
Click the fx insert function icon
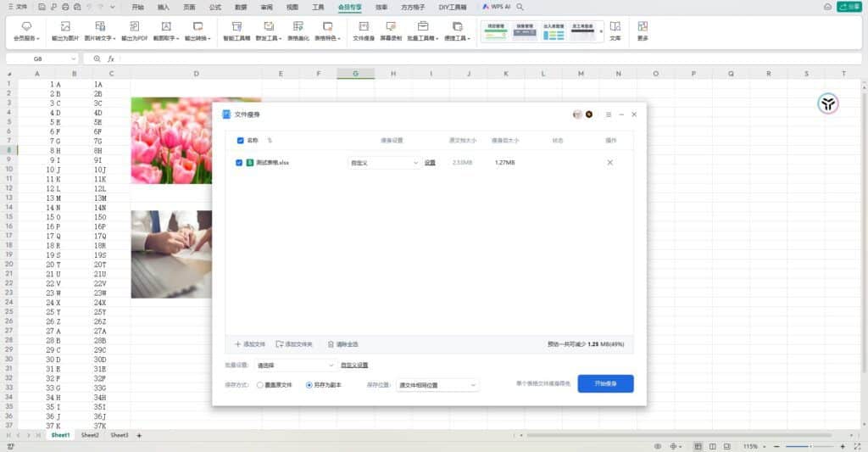tap(111, 59)
